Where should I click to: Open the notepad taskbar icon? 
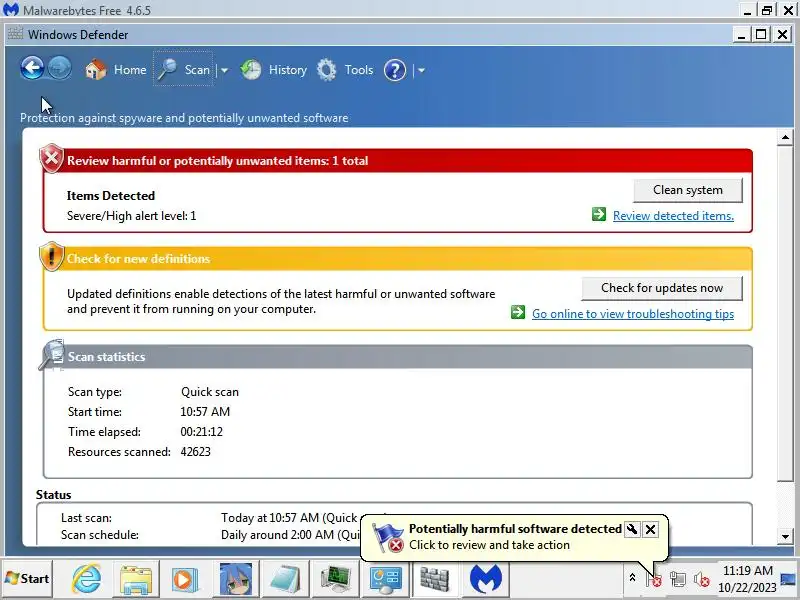point(285,580)
